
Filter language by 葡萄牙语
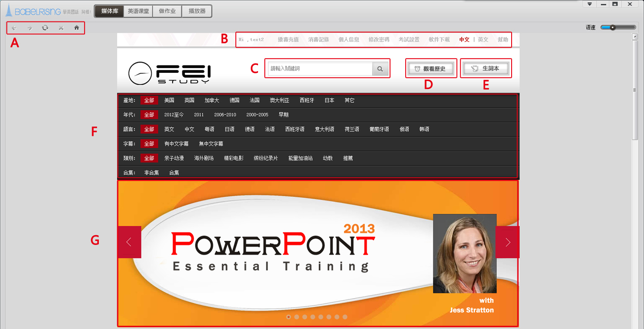(379, 129)
